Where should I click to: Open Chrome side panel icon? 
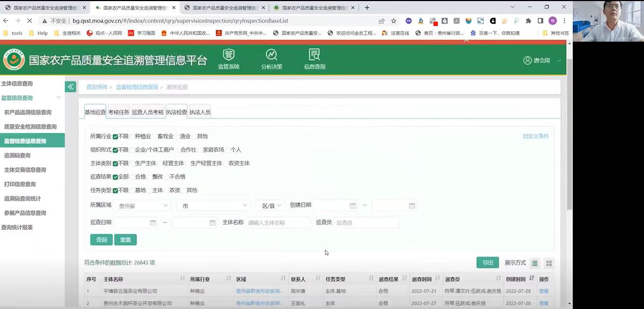tap(540, 20)
